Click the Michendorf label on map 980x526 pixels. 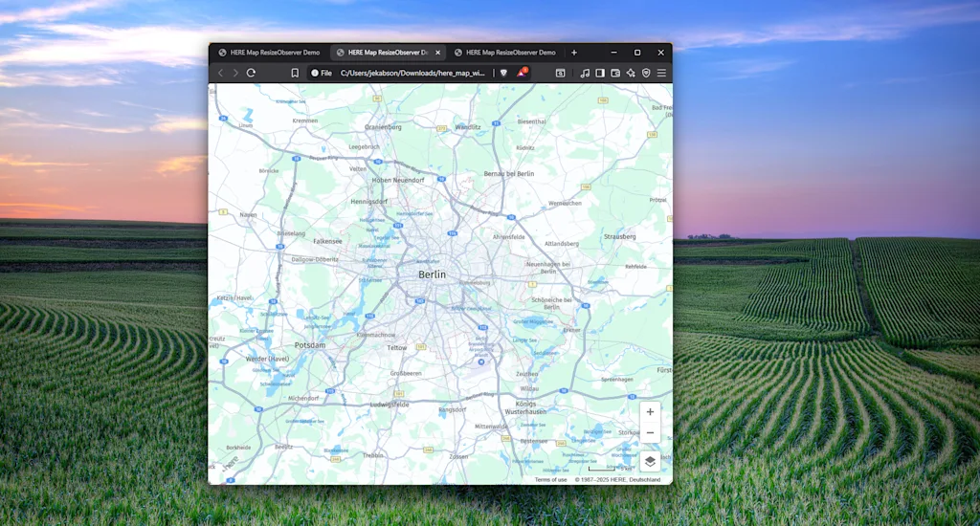pos(303,399)
